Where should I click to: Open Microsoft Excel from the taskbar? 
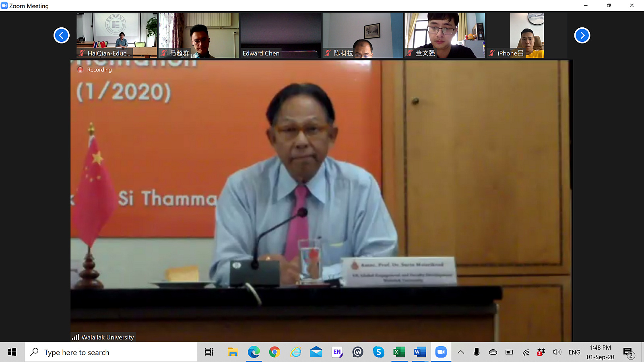399,352
